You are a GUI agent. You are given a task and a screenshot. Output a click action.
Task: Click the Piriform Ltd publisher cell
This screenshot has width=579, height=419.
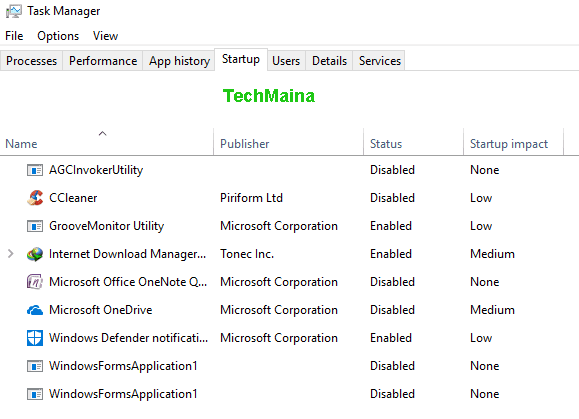coord(251,198)
